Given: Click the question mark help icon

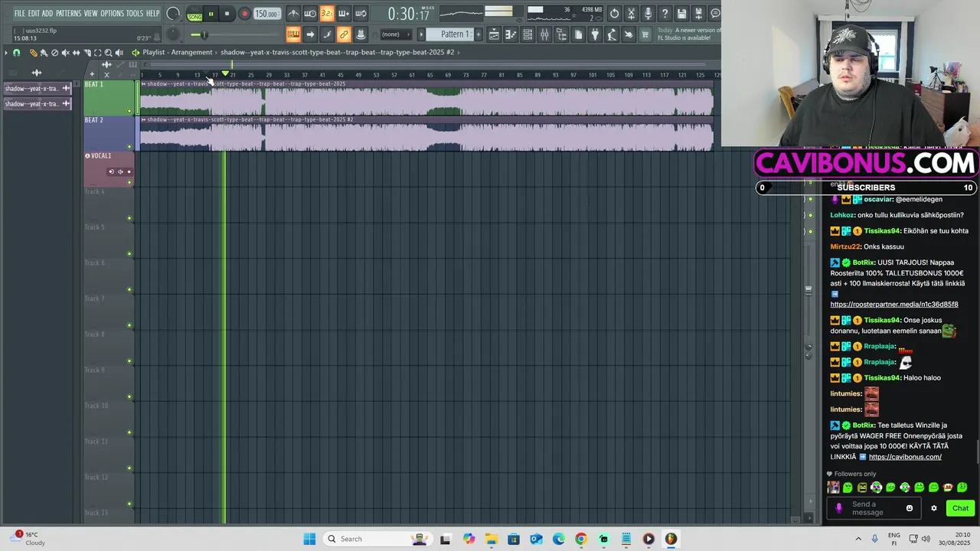Looking at the screenshot, I should [665, 14].
